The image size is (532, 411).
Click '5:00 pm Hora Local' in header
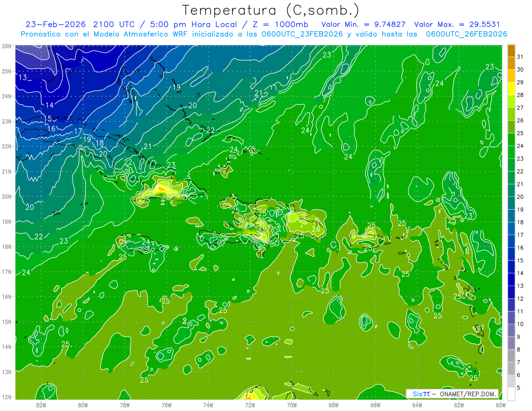tap(193, 24)
